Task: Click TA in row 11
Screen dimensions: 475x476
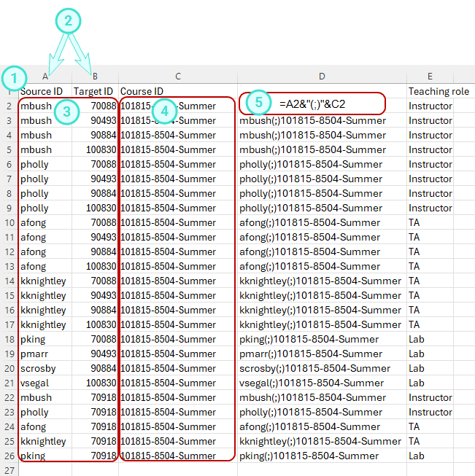Action: (430, 237)
